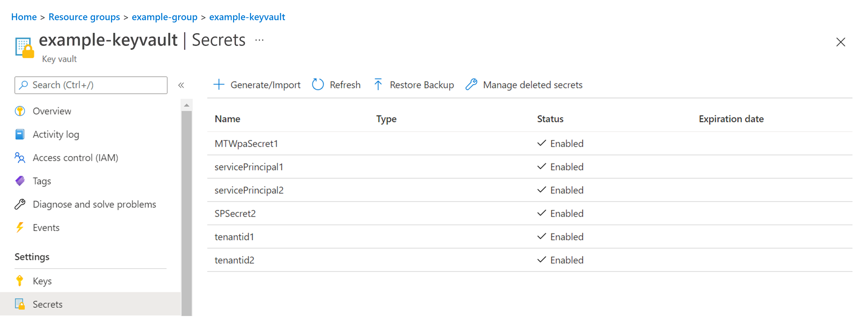
Task: Open Keys under Settings
Action: 42,281
